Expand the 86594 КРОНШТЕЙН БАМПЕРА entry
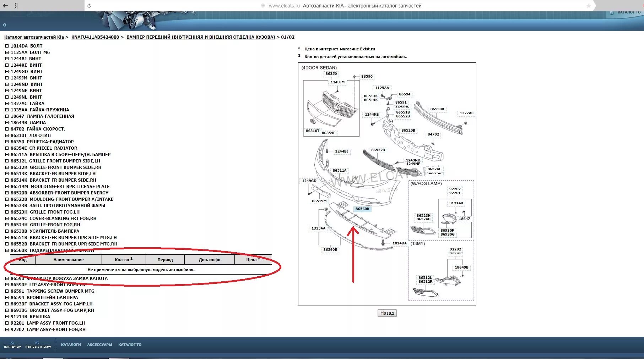The image size is (644, 359). tap(7, 298)
